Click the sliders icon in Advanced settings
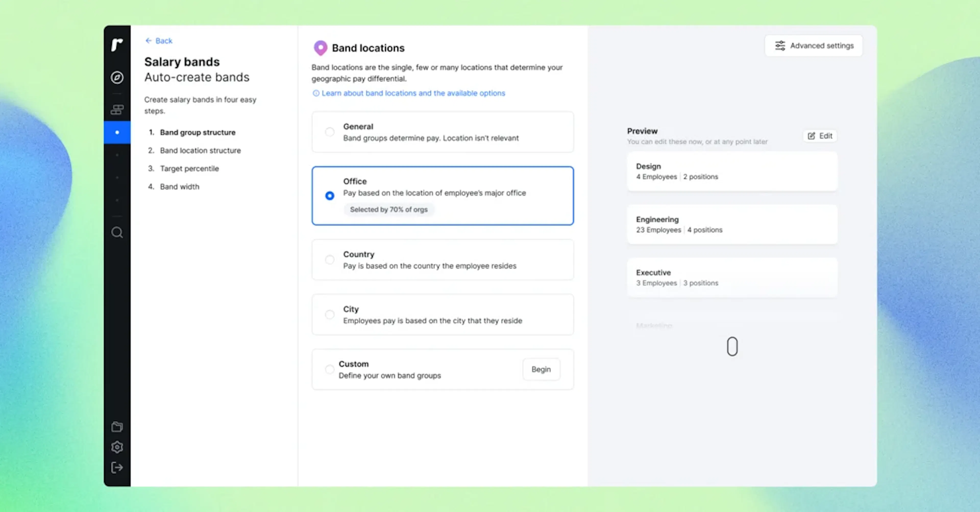Viewport: 980px width, 512px height. pyautogui.click(x=780, y=46)
